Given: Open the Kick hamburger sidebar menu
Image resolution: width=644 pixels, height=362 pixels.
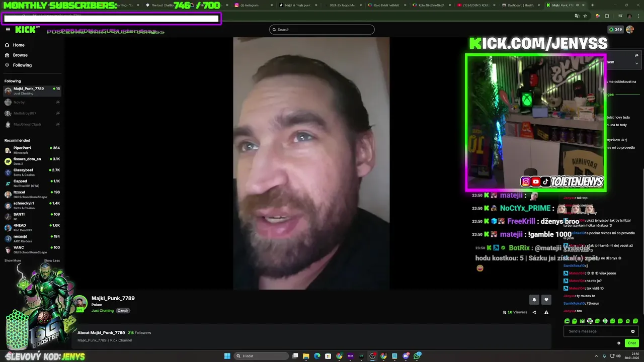Looking at the screenshot, I should click(8, 30).
